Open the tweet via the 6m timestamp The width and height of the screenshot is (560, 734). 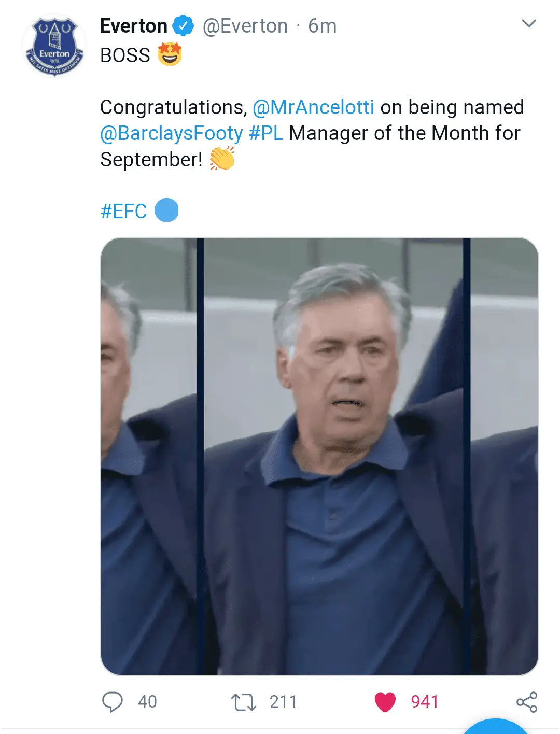[322, 26]
